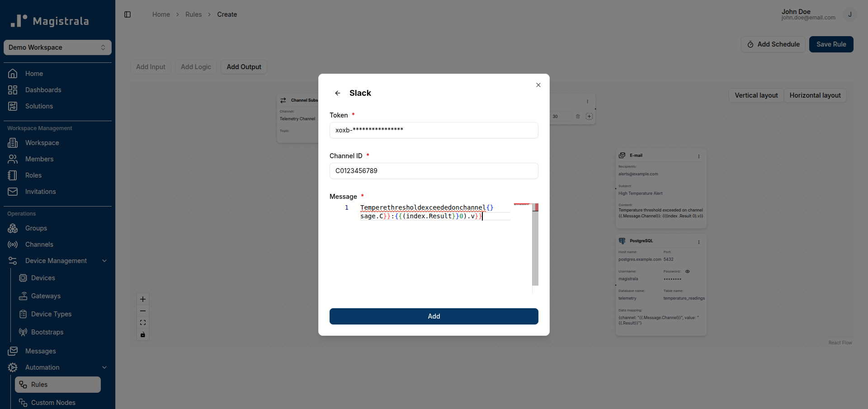Screen dimensions: 868x409
Task: Go to Home in sidebar
Action: tap(57, 74)
